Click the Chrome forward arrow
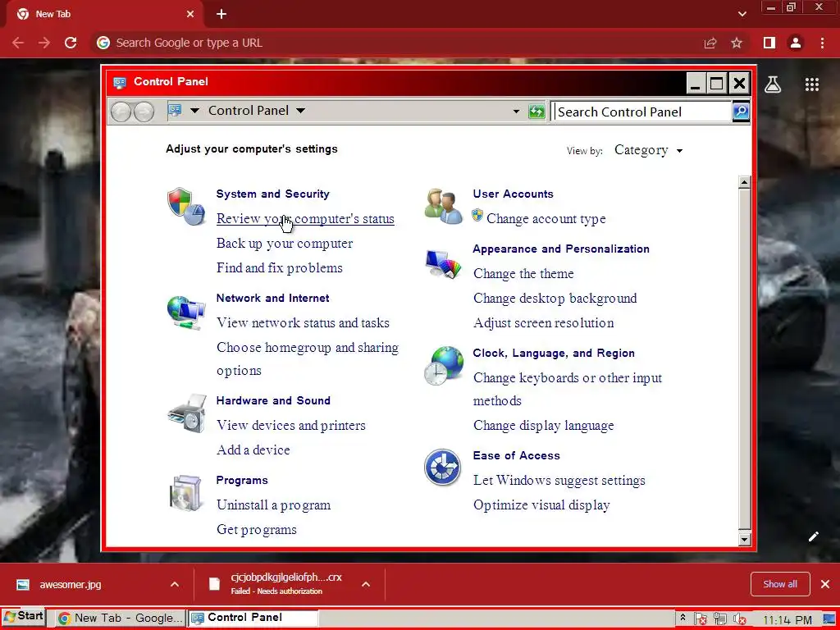This screenshot has height=630, width=840. coord(44,43)
